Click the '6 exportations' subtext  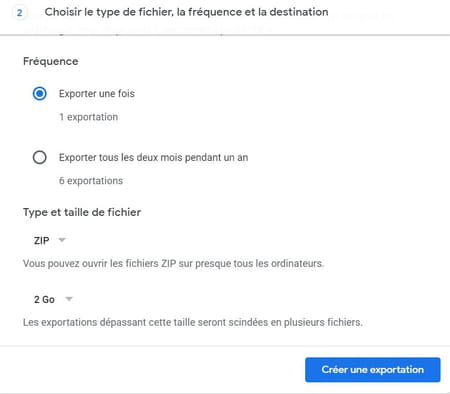(91, 181)
